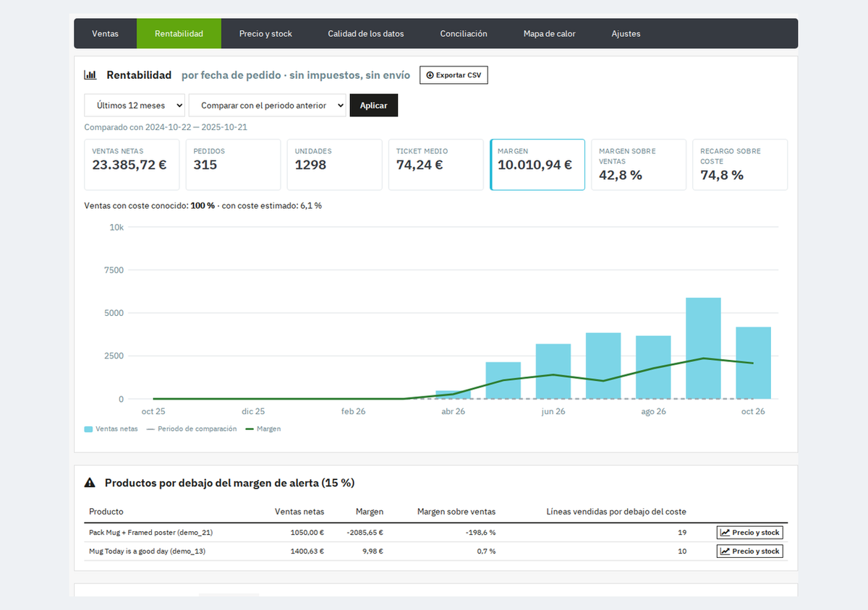Switch to Mapa de calor tab
The height and width of the screenshot is (610, 868).
pos(550,34)
